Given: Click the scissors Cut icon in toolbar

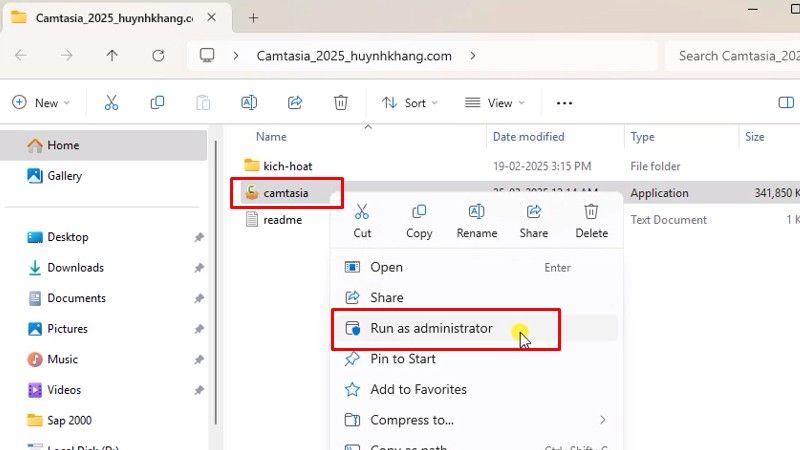Looking at the screenshot, I should click(111, 103).
